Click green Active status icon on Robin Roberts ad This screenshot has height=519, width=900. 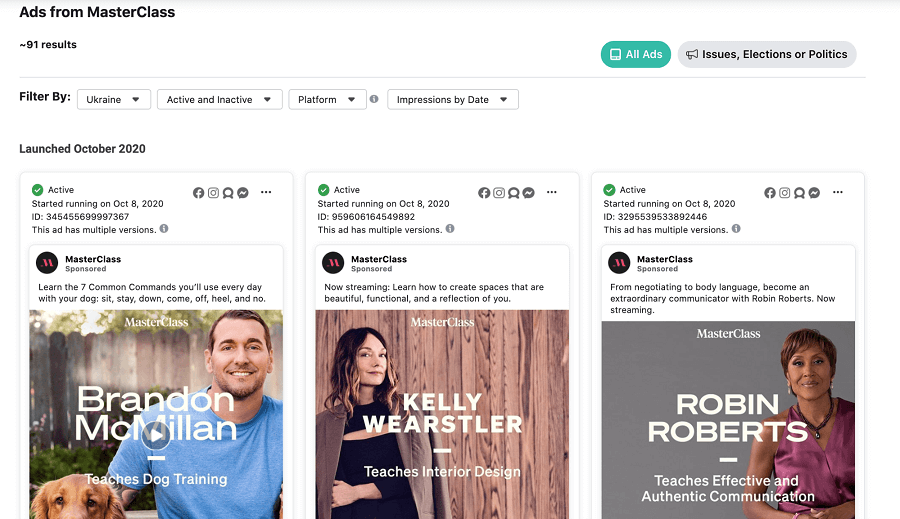click(x=609, y=189)
